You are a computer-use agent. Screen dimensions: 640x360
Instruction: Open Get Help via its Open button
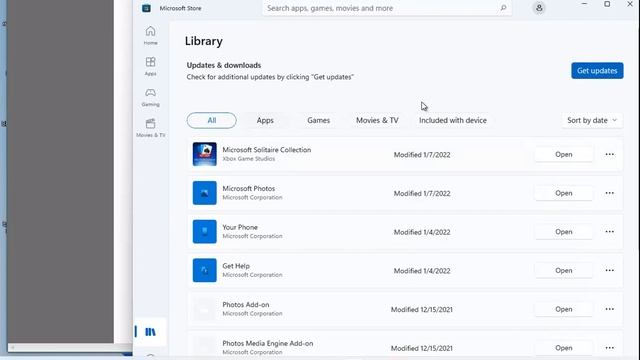pos(564,270)
